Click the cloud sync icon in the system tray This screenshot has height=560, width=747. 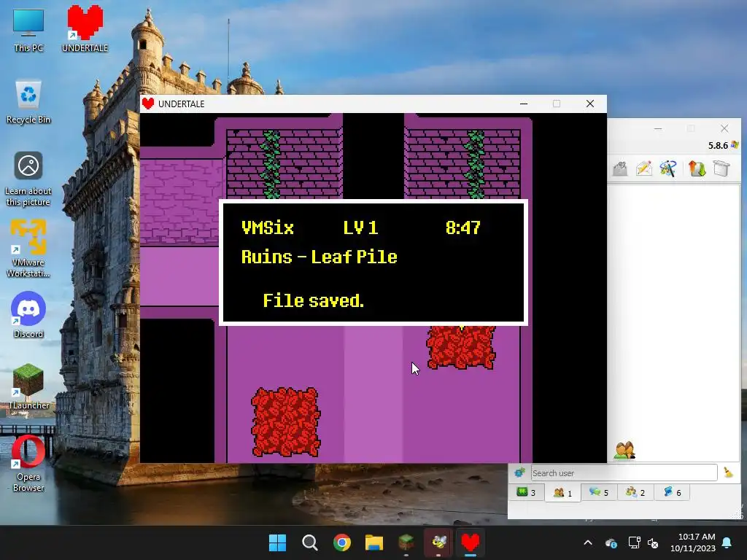pyautogui.click(x=611, y=542)
